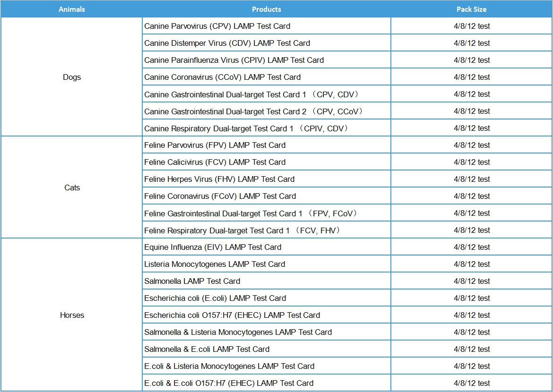The image size is (553, 392).
Task: Click Feline Calicivirus (FCV) product cell
Action: [x=215, y=162]
